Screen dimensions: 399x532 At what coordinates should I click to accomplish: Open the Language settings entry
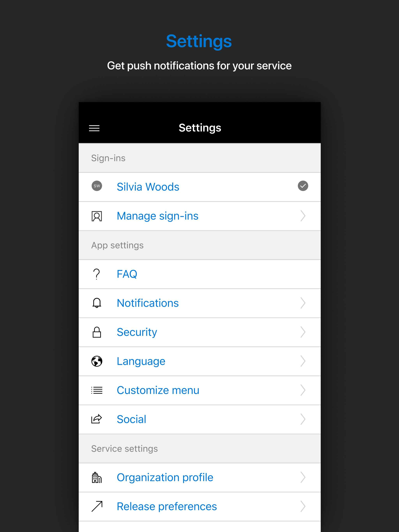(x=141, y=361)
